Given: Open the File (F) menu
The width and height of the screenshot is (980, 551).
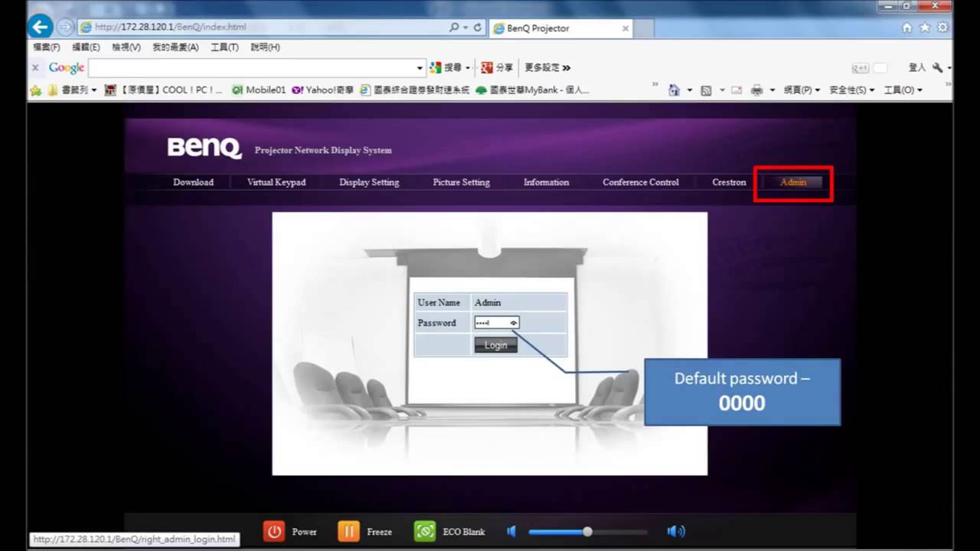Looking at the screenshot, I should point(46,47).
